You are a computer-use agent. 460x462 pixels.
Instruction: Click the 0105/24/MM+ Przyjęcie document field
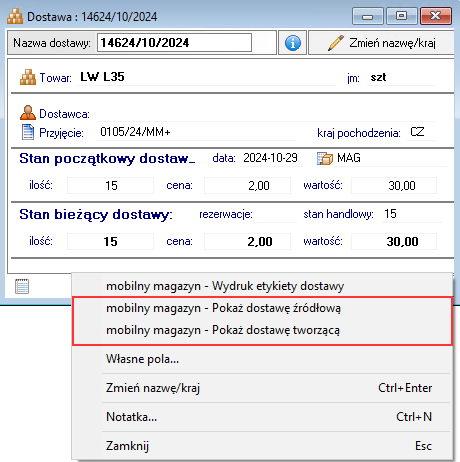tap(196, 132)
